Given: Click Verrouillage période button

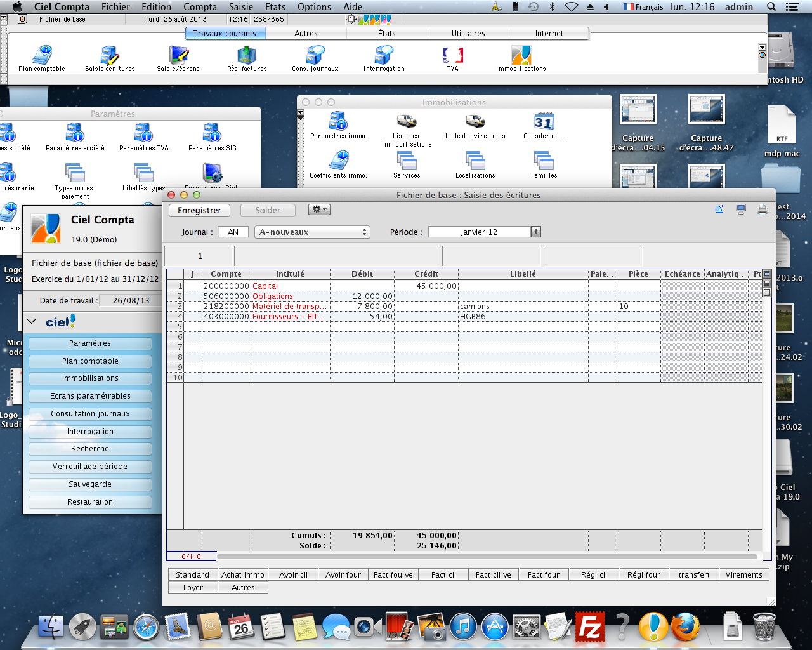Looking at the screenshot, I should tap(90, 467).
